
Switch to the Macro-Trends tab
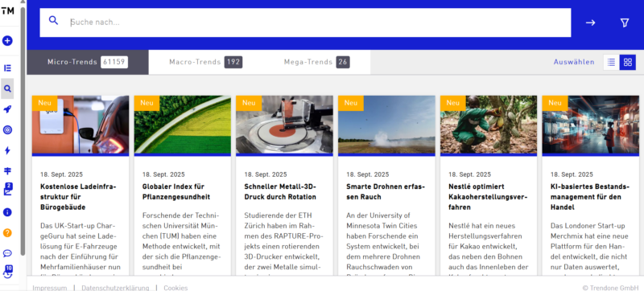[x=205, y=62]
